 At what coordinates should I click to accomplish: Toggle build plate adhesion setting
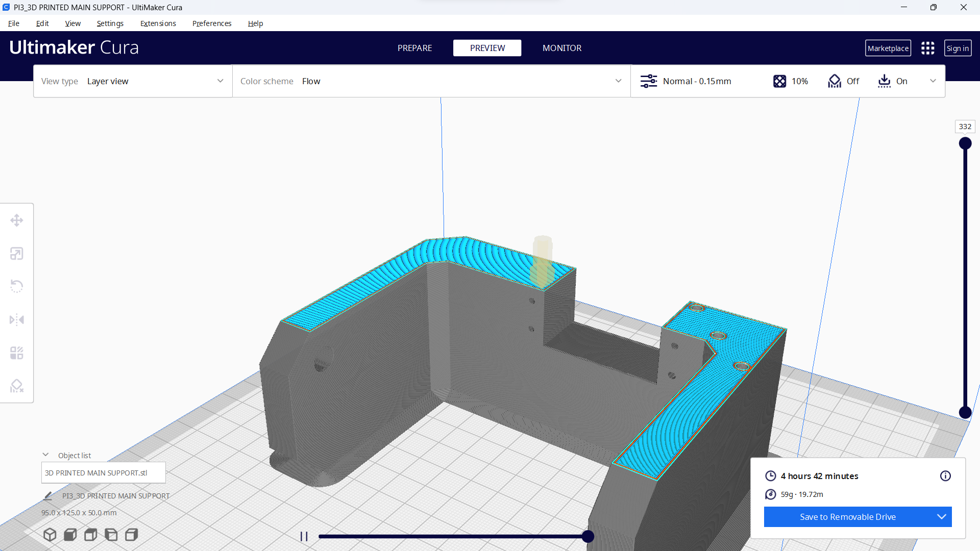(893, 81)
